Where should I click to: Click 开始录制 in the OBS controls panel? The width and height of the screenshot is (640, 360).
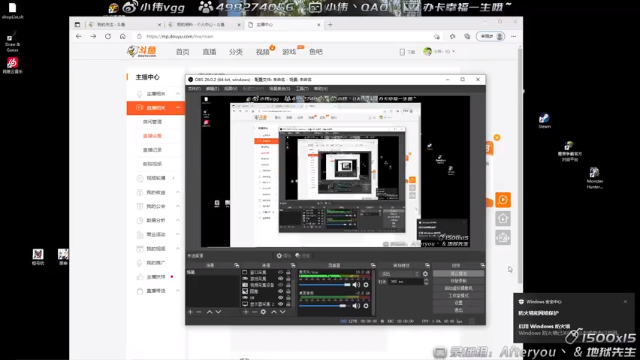click(x=458, y=281)
